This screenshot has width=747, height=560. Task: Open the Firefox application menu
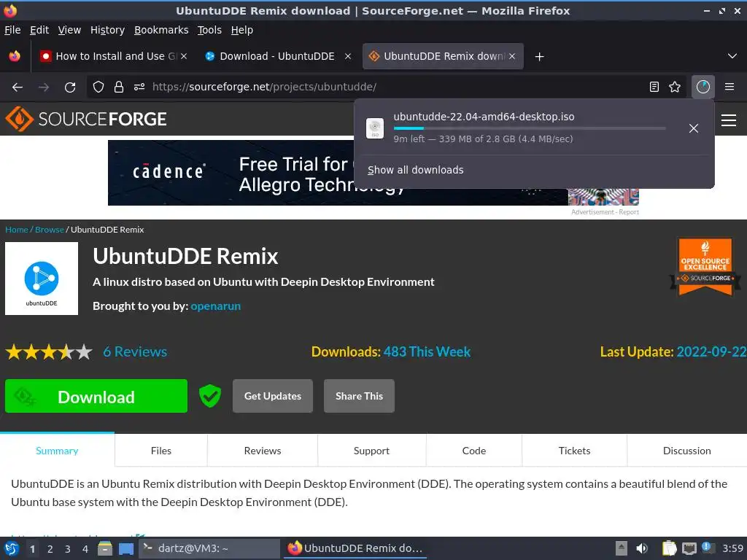729,87
